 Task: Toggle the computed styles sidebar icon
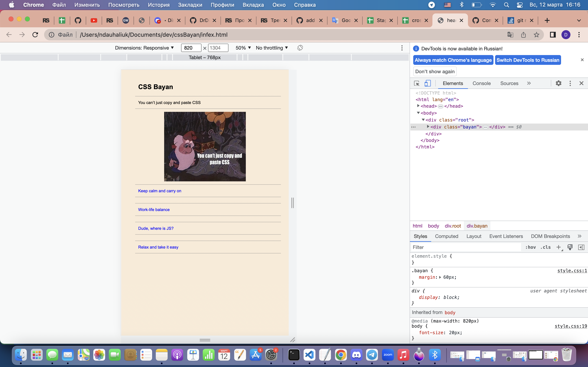(x=581, y=247)
